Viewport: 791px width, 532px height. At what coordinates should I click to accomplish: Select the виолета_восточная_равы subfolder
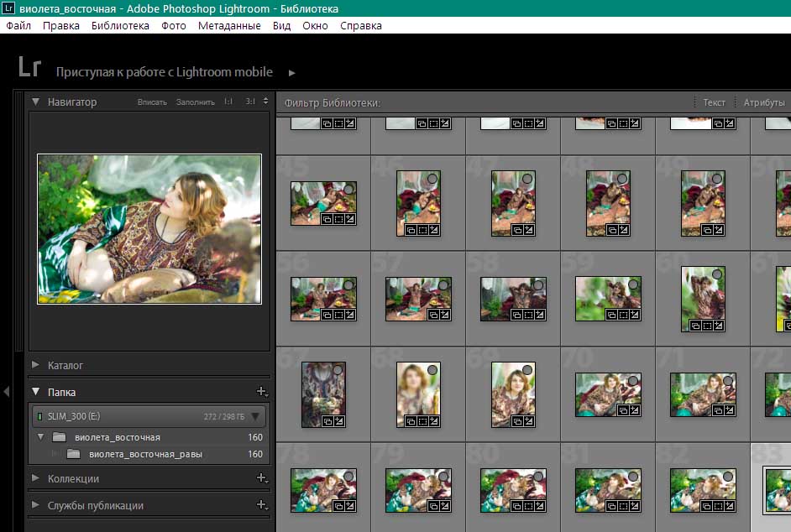(x=145, y=455)
